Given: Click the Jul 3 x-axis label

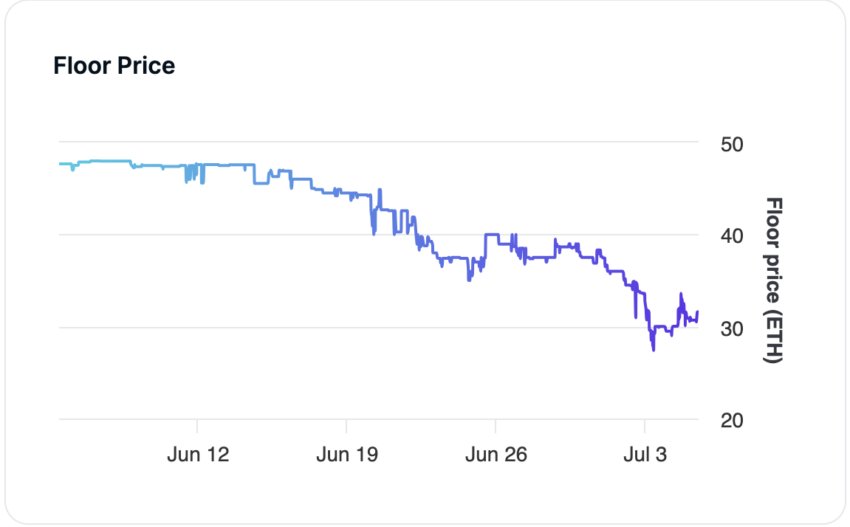Looking at the screenshot, I should pyautogui.click(x=645, y=454).
